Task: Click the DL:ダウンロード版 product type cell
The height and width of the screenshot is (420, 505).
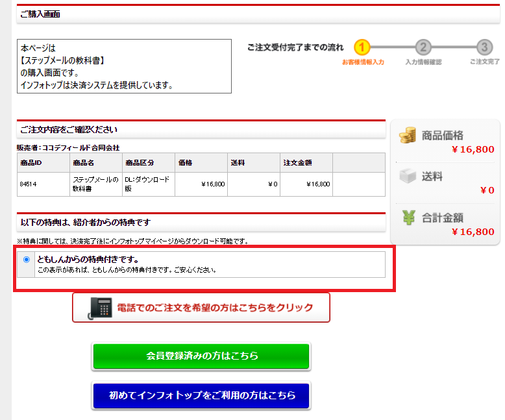Action: 147,184
